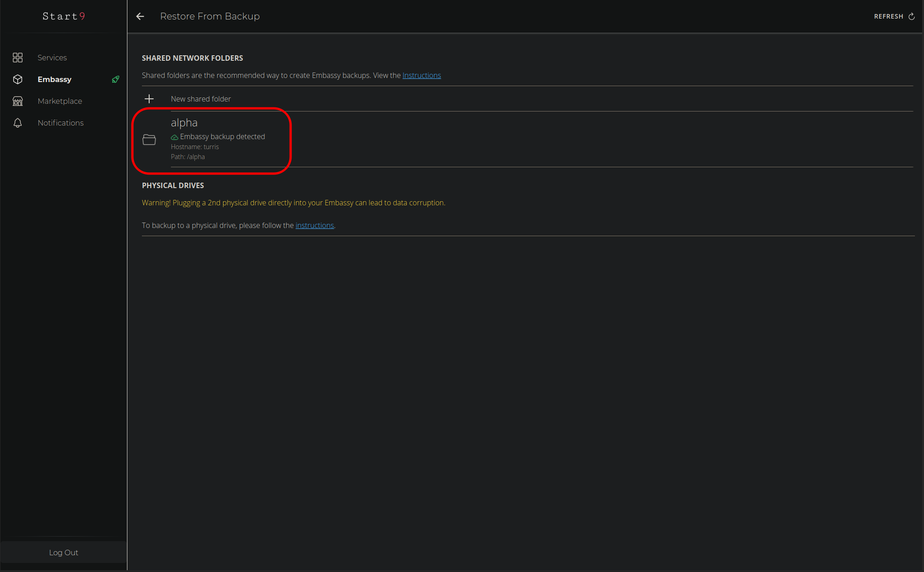
Task: Click the Notifications bell icon
Action: (x=18, y=123)
